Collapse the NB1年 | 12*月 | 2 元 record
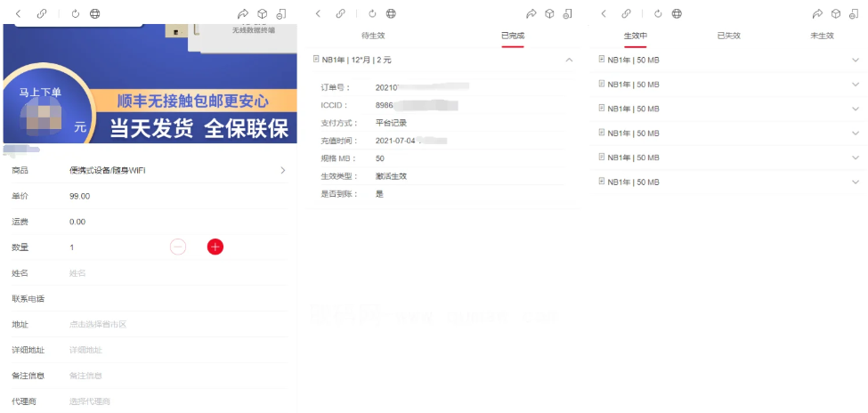868x413 pixels. pyautogui.click(x=569, y=60)
